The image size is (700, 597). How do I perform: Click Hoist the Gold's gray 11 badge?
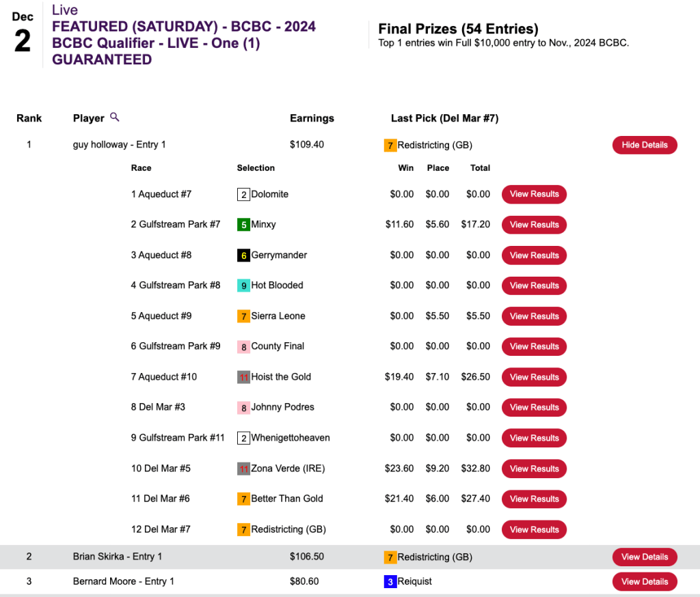coord(243,377)
